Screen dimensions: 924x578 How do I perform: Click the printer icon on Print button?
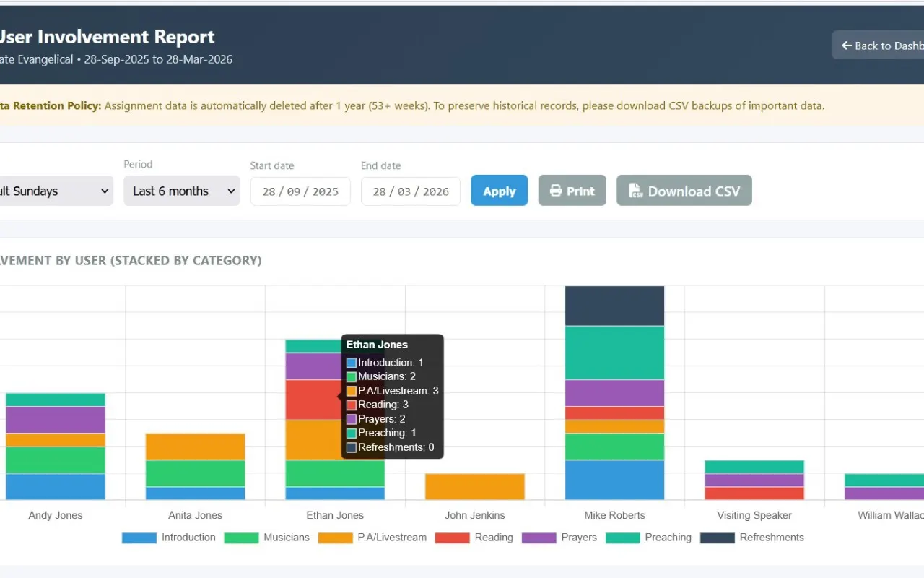pos(556,191)
